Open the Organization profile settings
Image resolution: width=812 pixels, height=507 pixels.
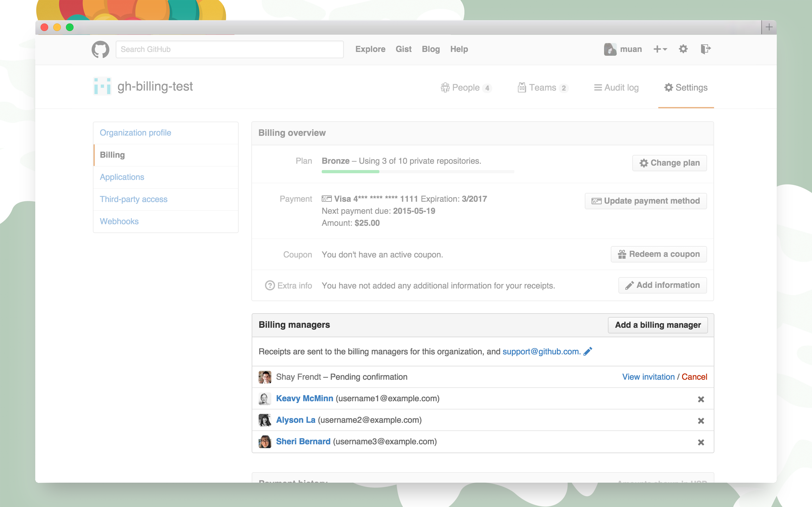point(136,133)
